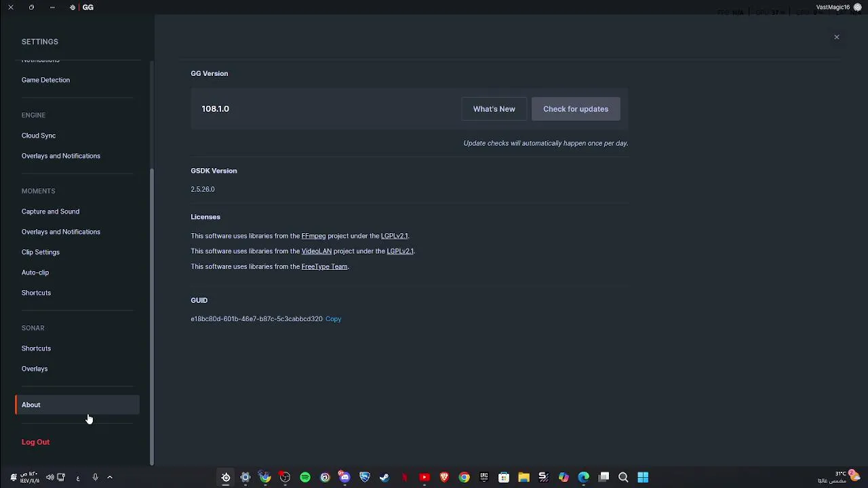Open Epic Games Launcher from taskbar
This screenshot has width=868, height=488.
(x=484, y=478)
